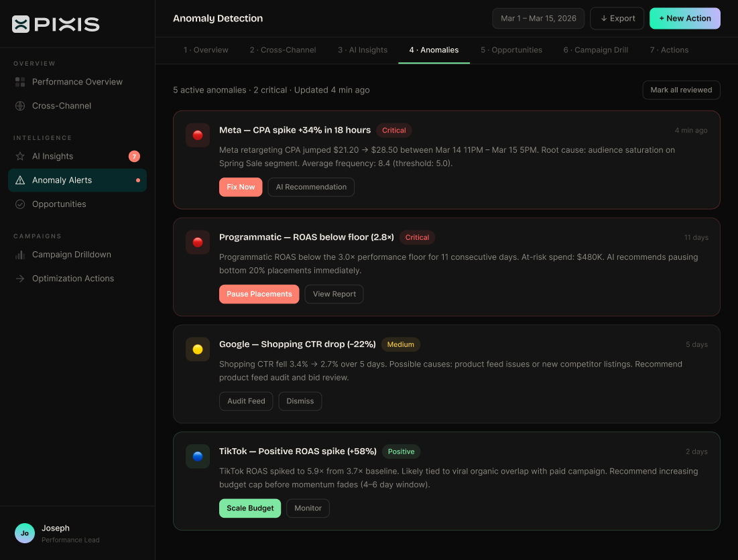Screen dimensions: 738x560
Task: Click Pause Placements for Programmatic alert
Action: tap(259, 294)
